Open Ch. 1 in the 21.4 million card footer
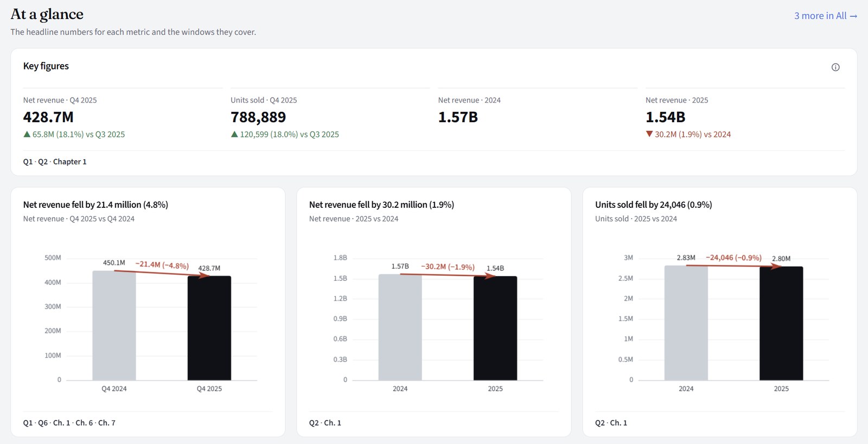The image size is (868, 444). coord(61,423)
